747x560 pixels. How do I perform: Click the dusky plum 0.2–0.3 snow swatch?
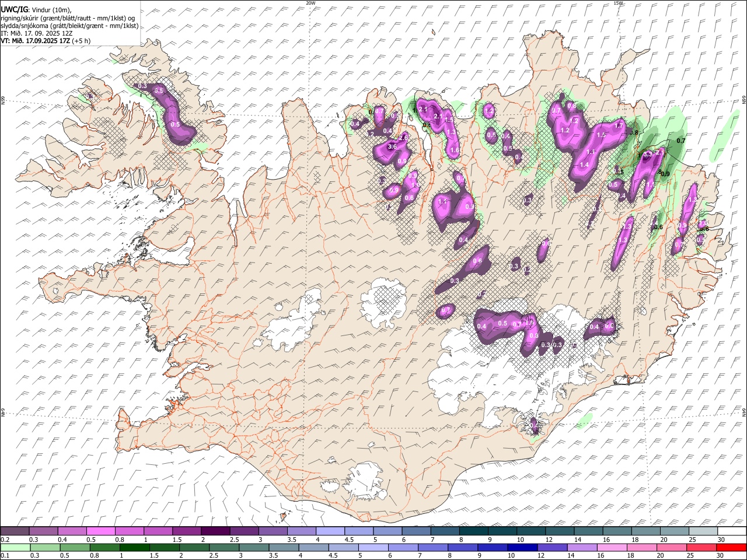pyautogui.click(x=15, y=531)
